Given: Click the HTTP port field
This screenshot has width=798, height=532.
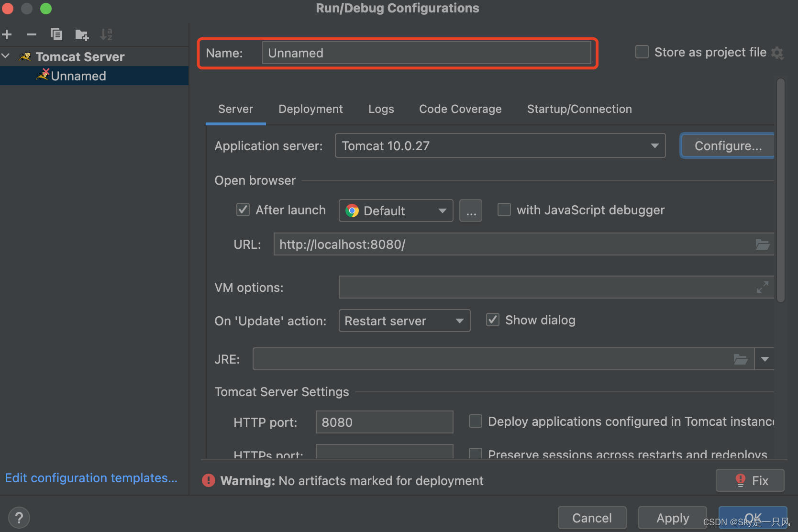Looking at the screenshot, I should [385, 422].
